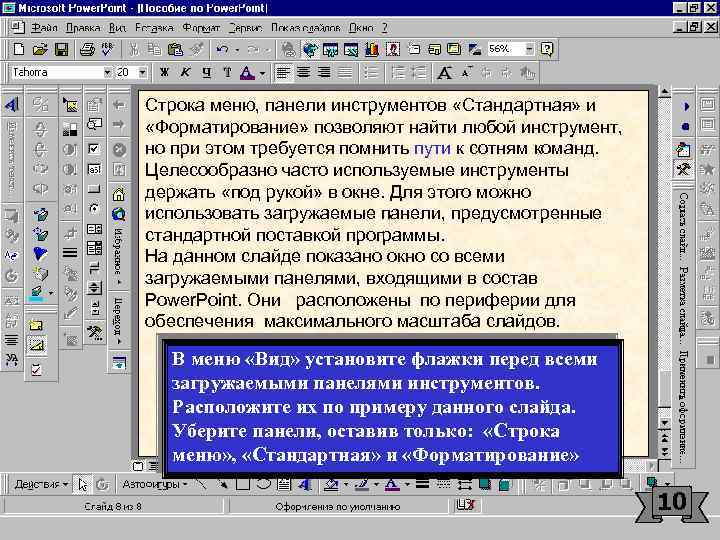Click the Insert WordArt icon on left toolbar
Screen dimensions: 720x540
pos(11,105)
